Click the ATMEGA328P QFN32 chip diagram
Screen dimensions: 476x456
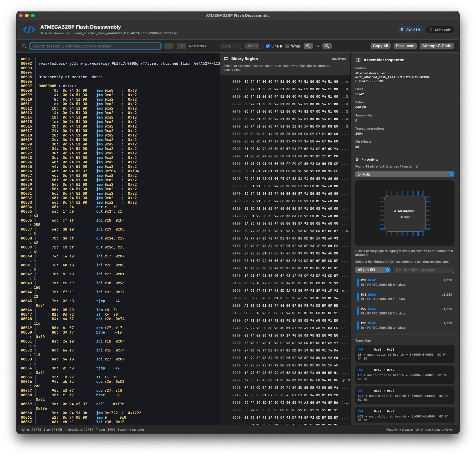405,214
